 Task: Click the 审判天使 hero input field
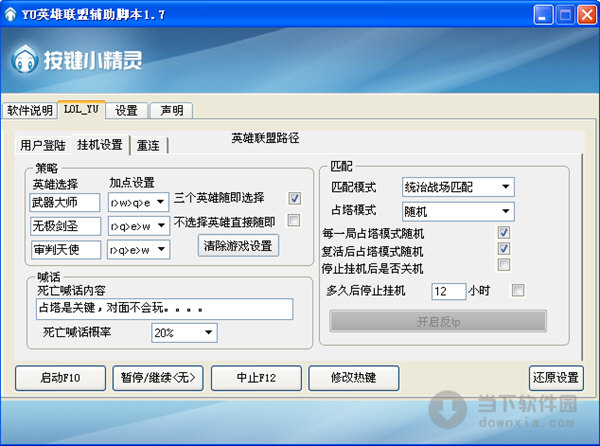[66, 250]
